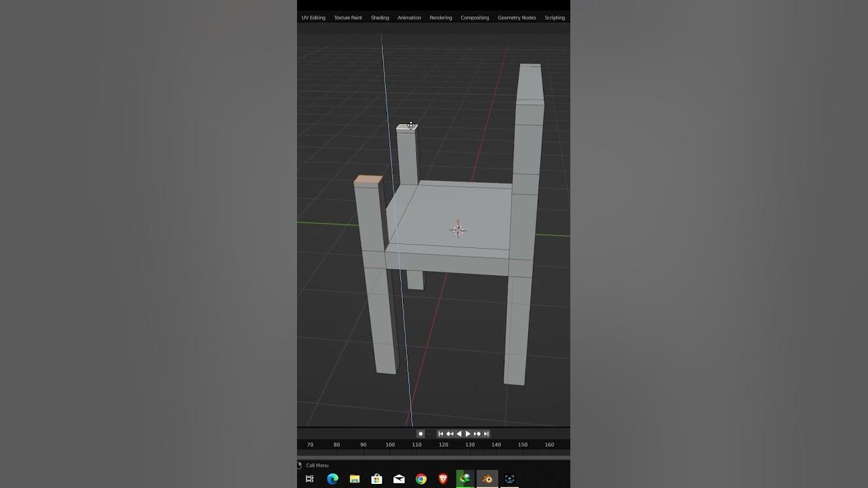This screenshot has height=488, width=868.
Task: Jump to the timeline start frame
Action: pyautogui.click(x=441, y=434)
